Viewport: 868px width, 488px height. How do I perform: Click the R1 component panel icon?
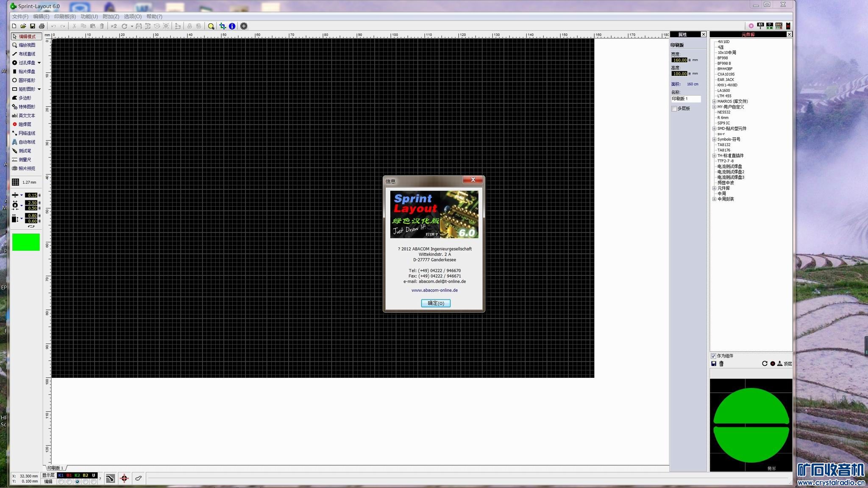760,26
